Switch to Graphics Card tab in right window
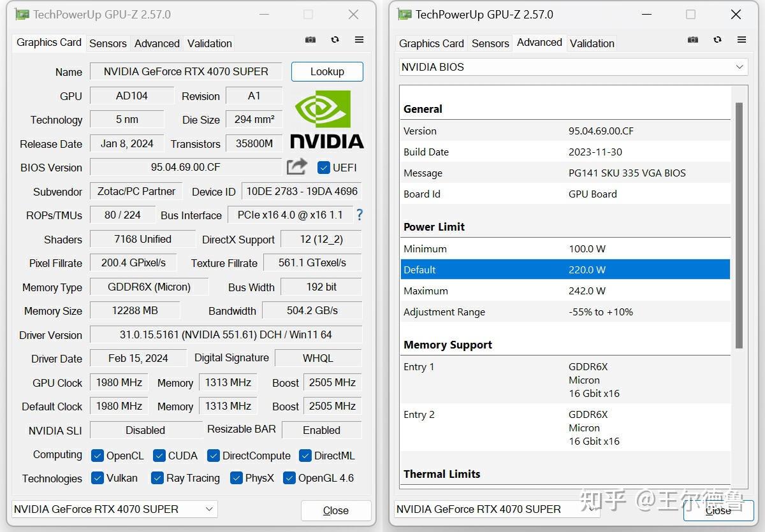Screen dimensions: 765x532 pos(432,43)
